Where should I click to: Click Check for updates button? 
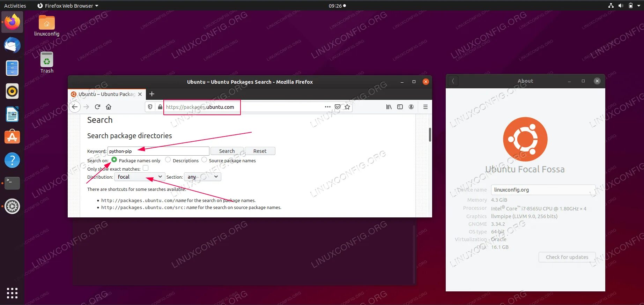tap(567, 257)
